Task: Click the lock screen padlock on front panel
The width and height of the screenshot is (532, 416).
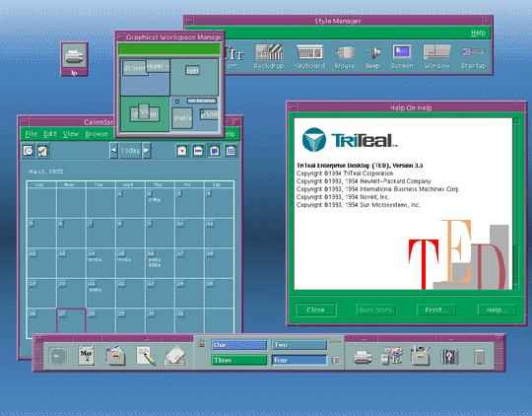Action: [201, 343]
